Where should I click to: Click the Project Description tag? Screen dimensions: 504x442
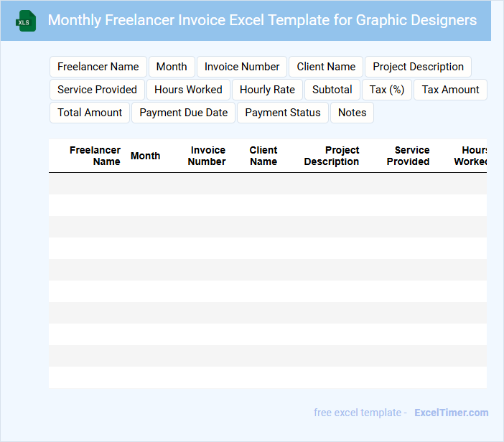point(418,67)
